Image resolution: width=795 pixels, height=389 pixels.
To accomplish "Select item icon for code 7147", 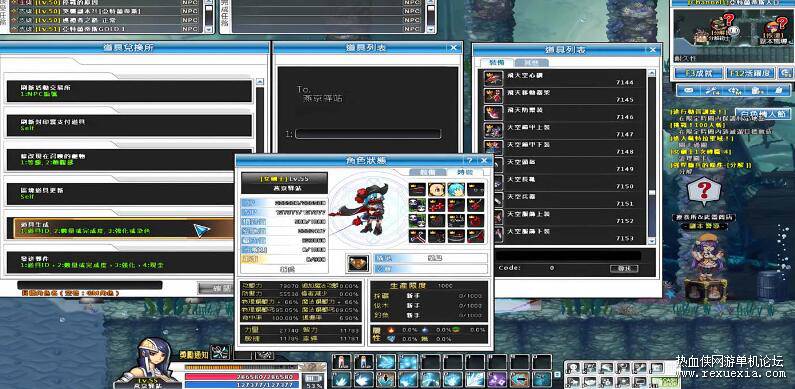I will point(493,130).
